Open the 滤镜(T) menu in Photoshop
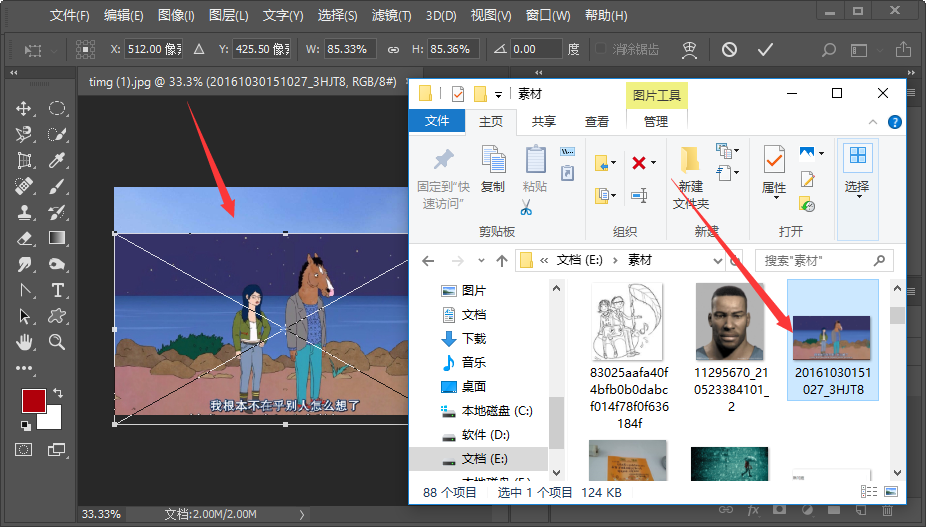The image size is (926, 527). pos(392,15)
